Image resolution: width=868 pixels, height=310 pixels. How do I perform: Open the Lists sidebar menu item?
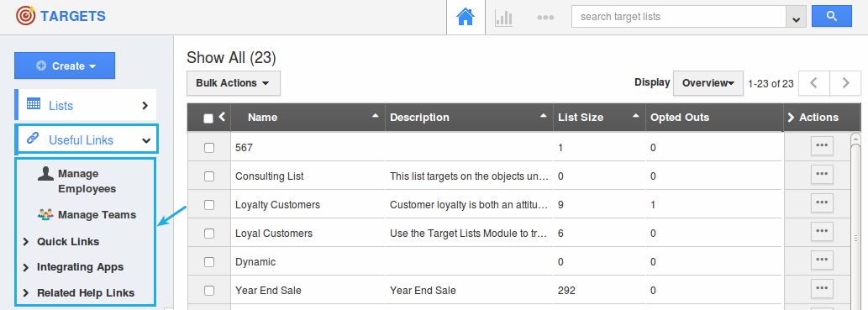(x=86, y=105)
